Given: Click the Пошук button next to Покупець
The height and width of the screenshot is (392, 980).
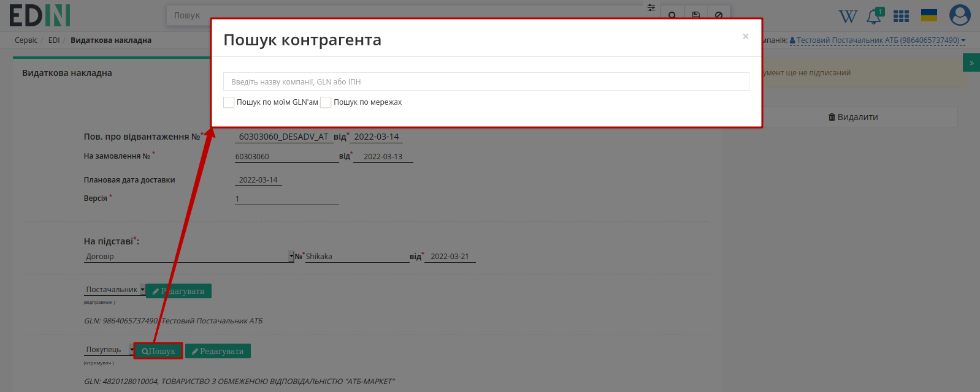Looking at the screenshot, I should point(158,351).
